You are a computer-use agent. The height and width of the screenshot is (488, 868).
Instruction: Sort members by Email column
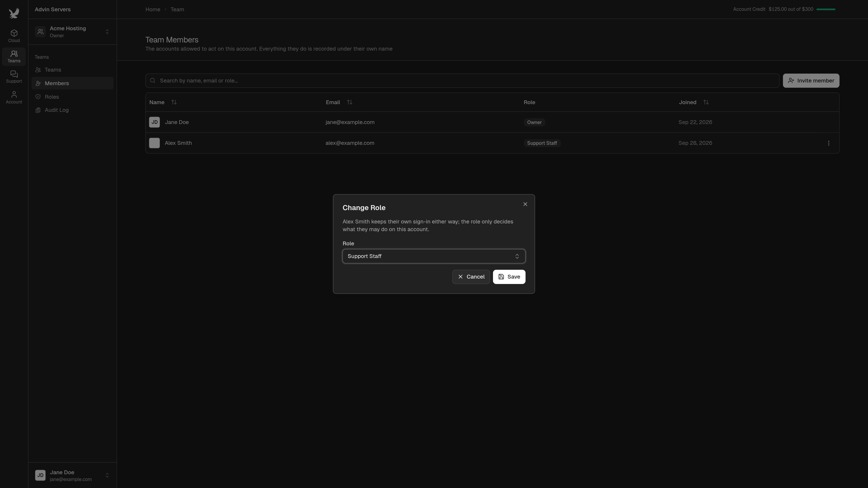(x=349, y=102)
